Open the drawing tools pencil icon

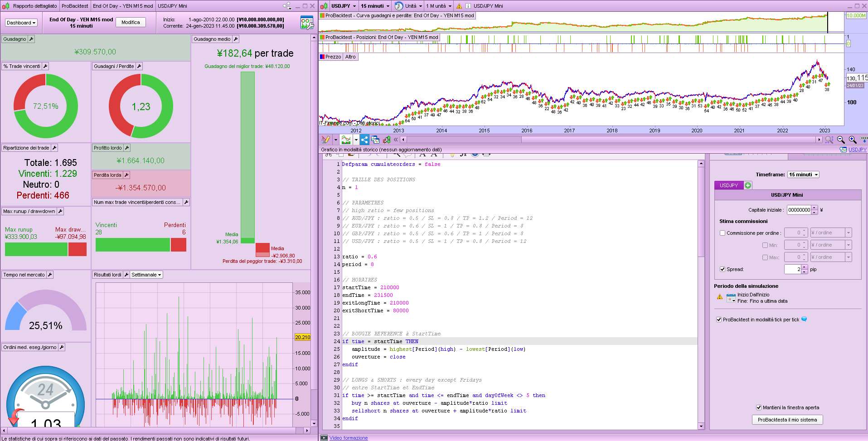[x=325, y=140]
